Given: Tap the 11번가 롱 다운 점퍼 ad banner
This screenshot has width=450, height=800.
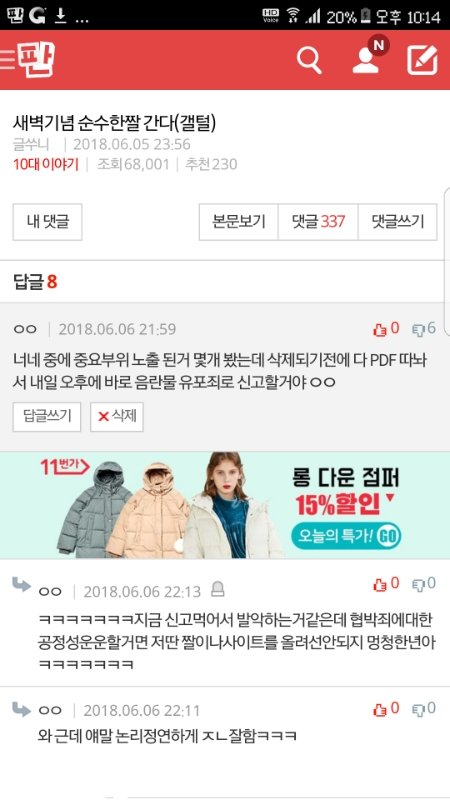Looking at the screenshot, I should [225, 505].
